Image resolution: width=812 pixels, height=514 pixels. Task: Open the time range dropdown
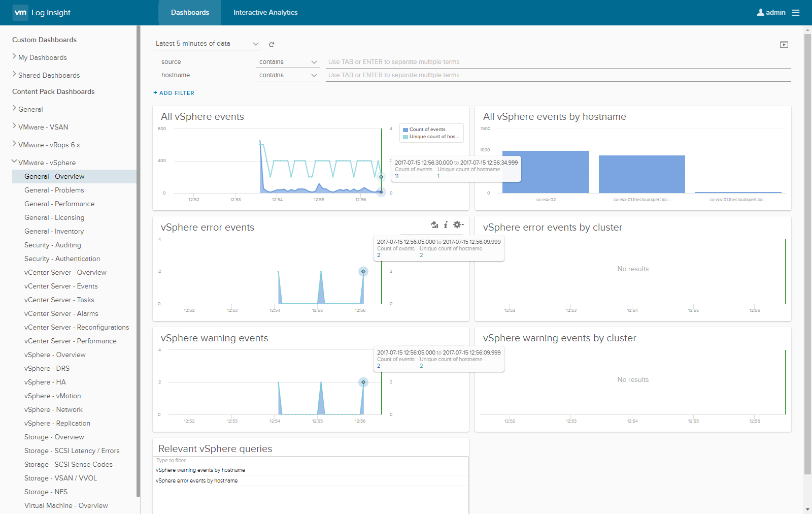click(207, 44)
